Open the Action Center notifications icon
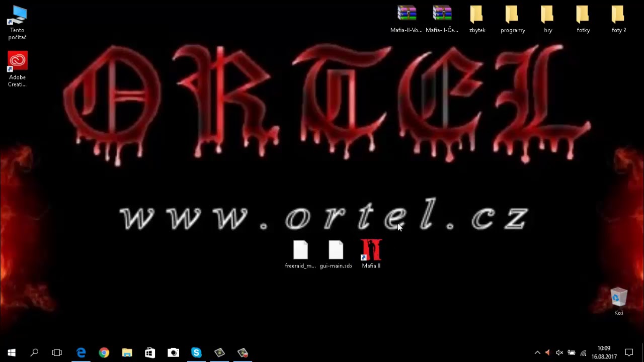 (629, 352)
